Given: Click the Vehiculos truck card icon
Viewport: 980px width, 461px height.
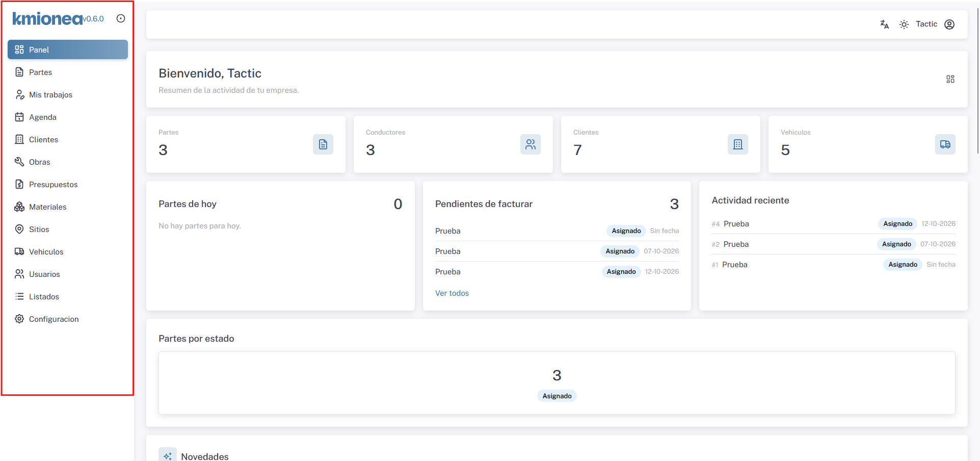Looking at the screenshot, I should [945, 144].
